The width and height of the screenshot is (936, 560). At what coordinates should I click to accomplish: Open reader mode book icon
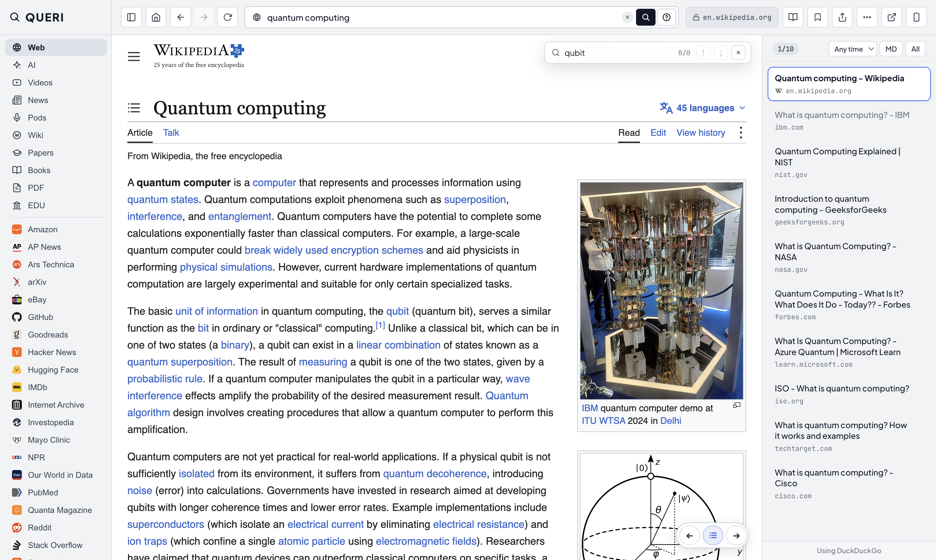pyautogui.click(x=793, y=17)
